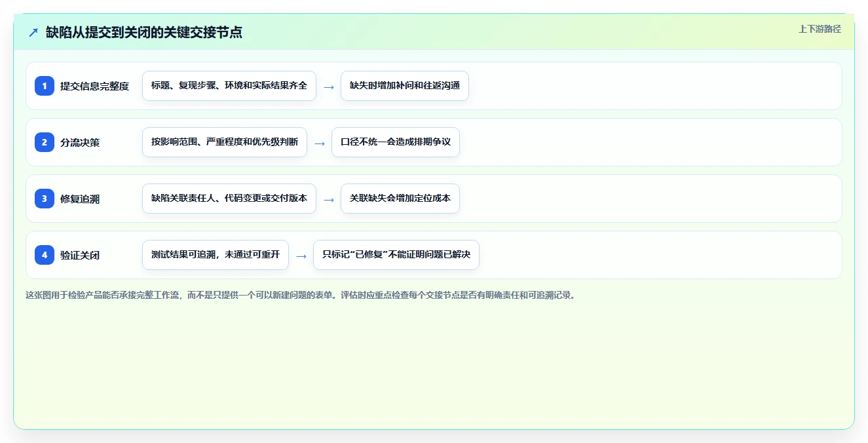Click the arrow in the 修复追溯 row

[x=329, y=199]
